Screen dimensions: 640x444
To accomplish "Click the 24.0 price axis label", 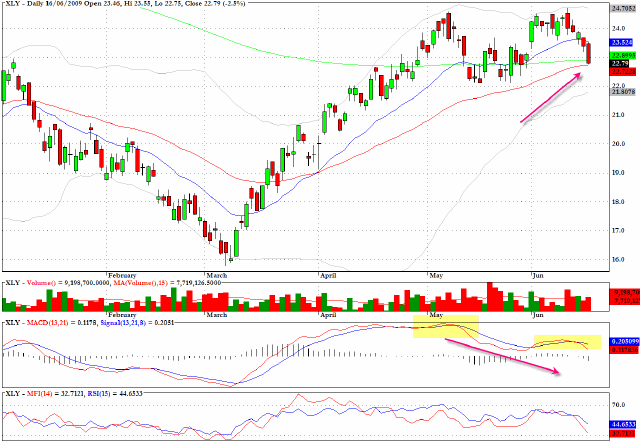I will coord(618,28).
